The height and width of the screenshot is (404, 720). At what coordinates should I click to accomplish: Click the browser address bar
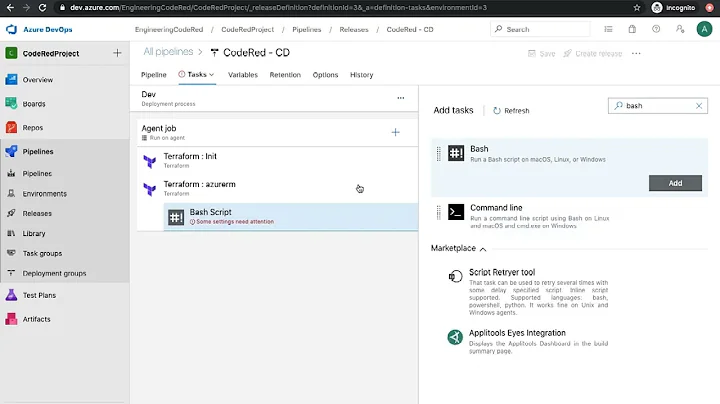point(340,7)
